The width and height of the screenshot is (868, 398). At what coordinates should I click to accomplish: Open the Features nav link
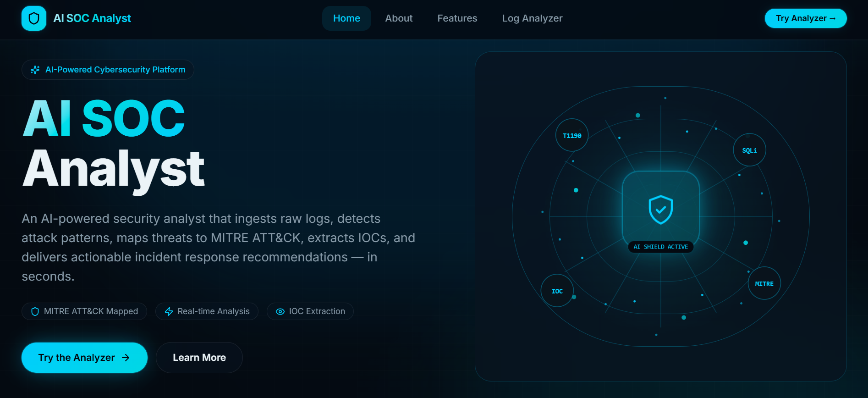click(x=457, y=18)
